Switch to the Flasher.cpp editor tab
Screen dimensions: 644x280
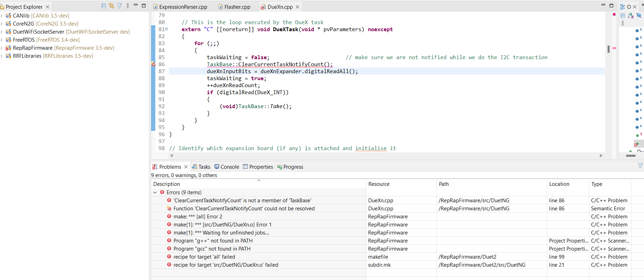click(x=234, y=7)
